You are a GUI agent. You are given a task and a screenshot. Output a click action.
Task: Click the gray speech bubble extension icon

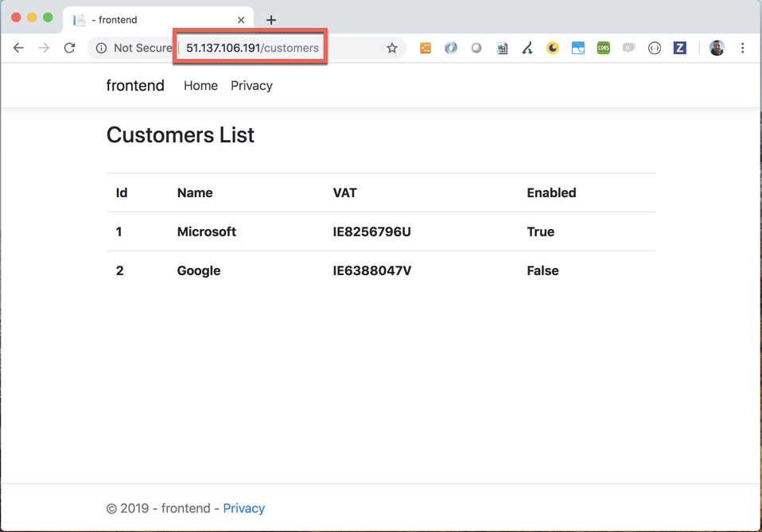point(629,48)
